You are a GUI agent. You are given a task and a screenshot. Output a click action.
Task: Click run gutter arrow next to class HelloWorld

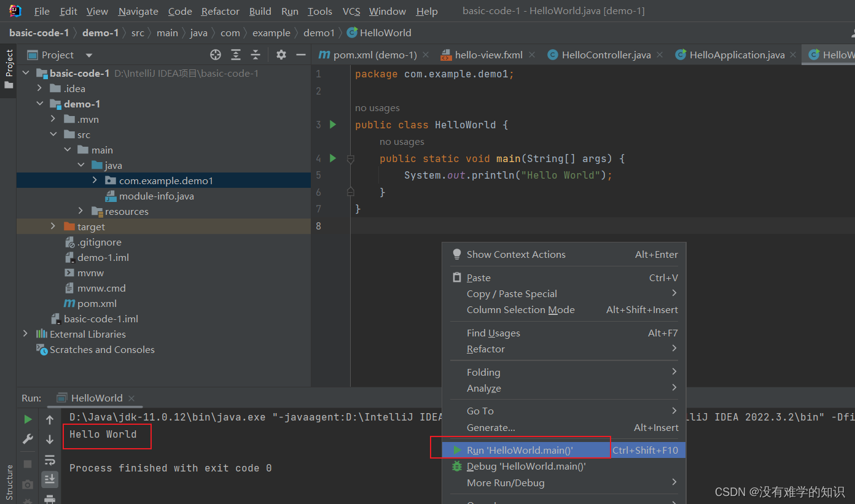click(x=333, y=125)
